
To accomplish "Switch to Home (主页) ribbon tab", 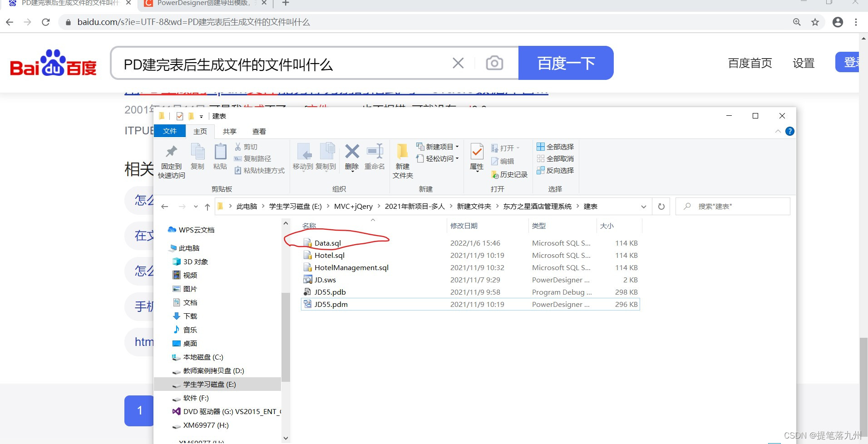I will point(200,131).
